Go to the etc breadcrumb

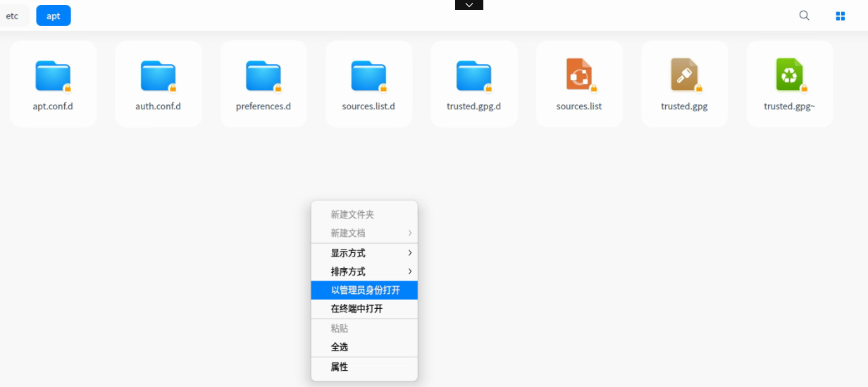pos(12,16)
